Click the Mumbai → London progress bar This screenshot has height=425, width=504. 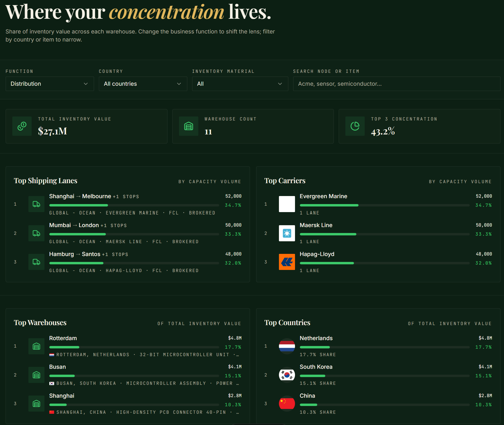pyautogui.click(x=134, y=234)
